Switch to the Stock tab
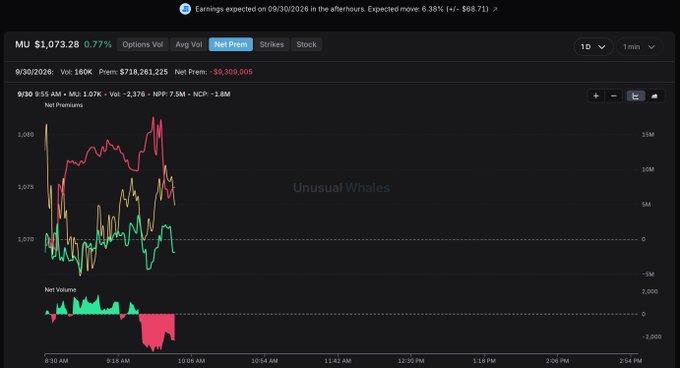680x368 pixels. coord(307,44)
